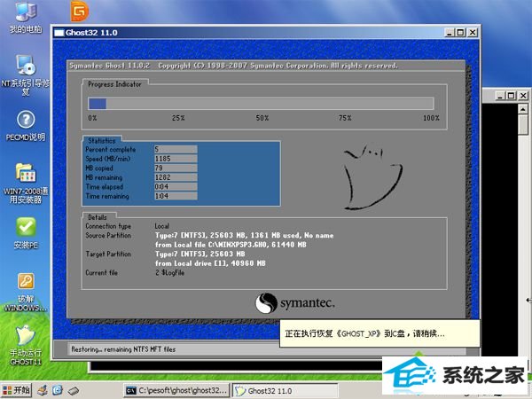Click scroll-up arrow in background console window

tap(523, 109)
